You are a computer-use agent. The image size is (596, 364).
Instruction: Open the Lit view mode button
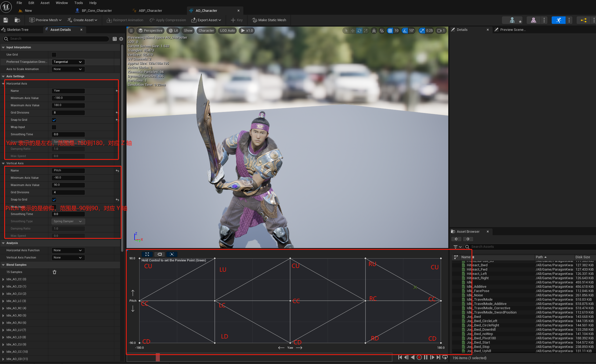pyautogui.click(x=173, y=31)
